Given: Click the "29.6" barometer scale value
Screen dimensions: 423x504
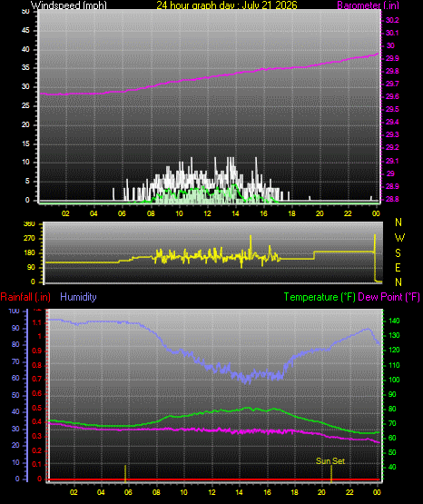Looking at the screenshot, I should pos(392,96).
